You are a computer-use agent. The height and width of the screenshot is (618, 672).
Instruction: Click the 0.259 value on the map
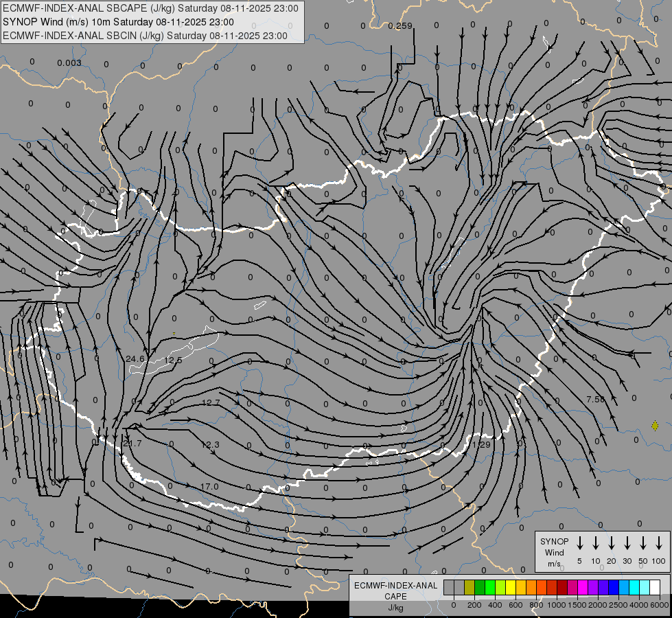[400, 25]
